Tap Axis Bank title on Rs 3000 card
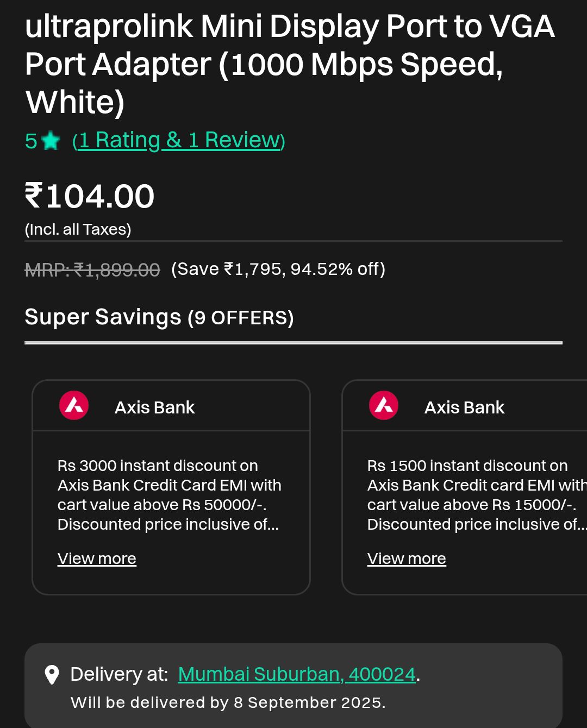Screen dimensions: 587x728 (154, 407)
